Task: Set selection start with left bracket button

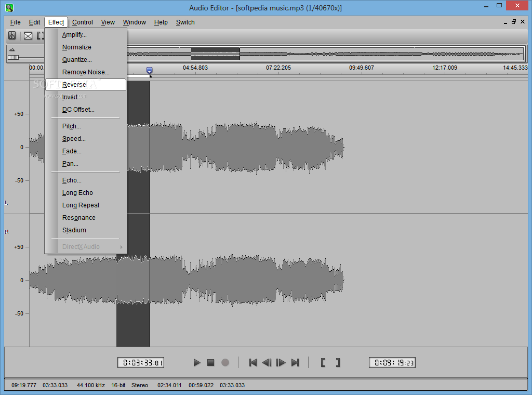Action: point(323,362)
